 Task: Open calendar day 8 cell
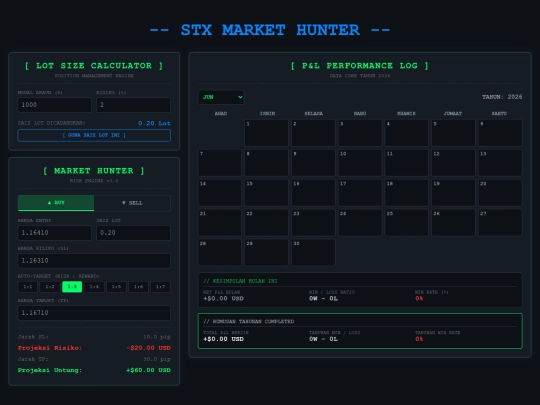tap(267, 163)
